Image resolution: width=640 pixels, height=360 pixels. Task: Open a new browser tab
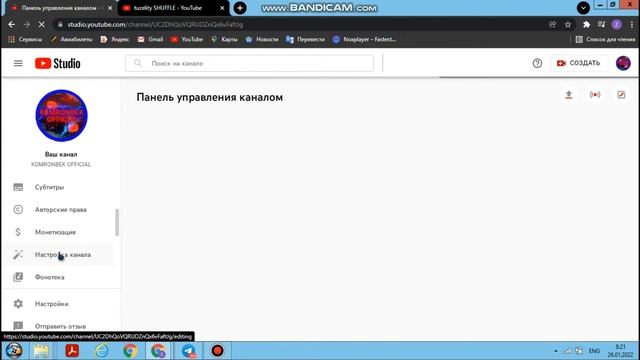240,8
